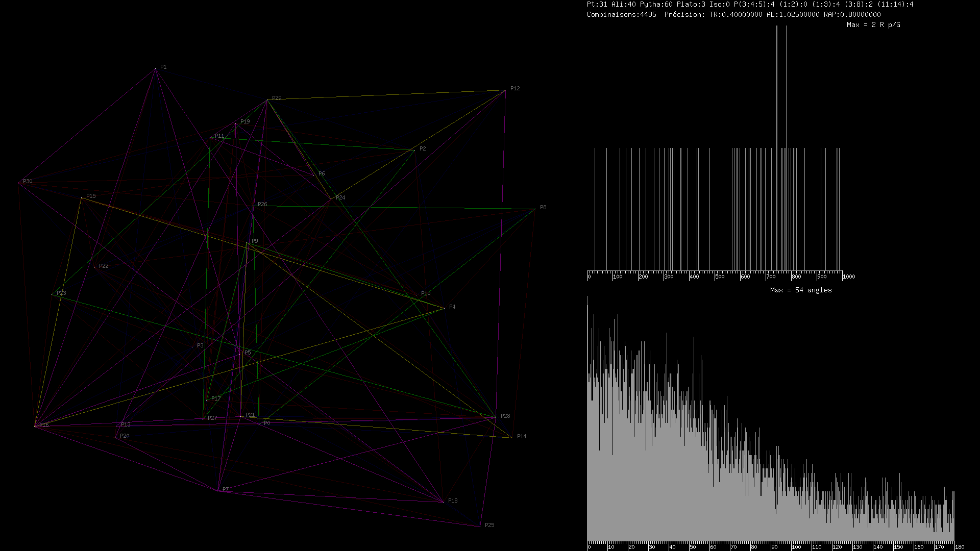This screenshot has width=980, height=551.
Task: Select point label P0
Action: coord(267,423)
